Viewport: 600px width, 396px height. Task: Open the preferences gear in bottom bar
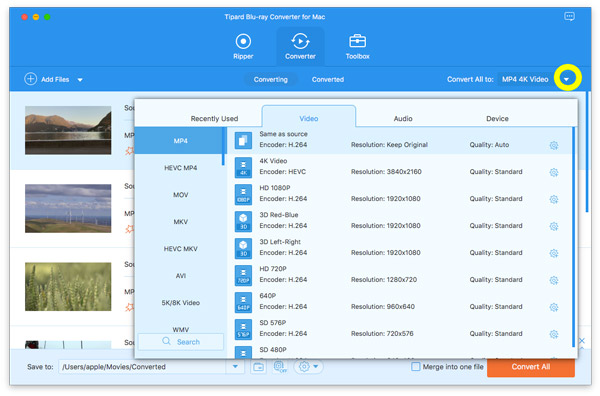tap(304, 367)
